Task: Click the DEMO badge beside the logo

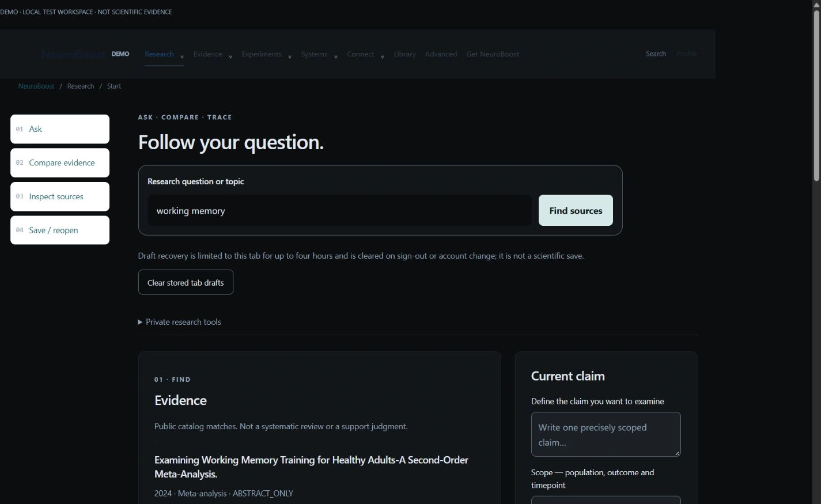Action: (120, 54)
